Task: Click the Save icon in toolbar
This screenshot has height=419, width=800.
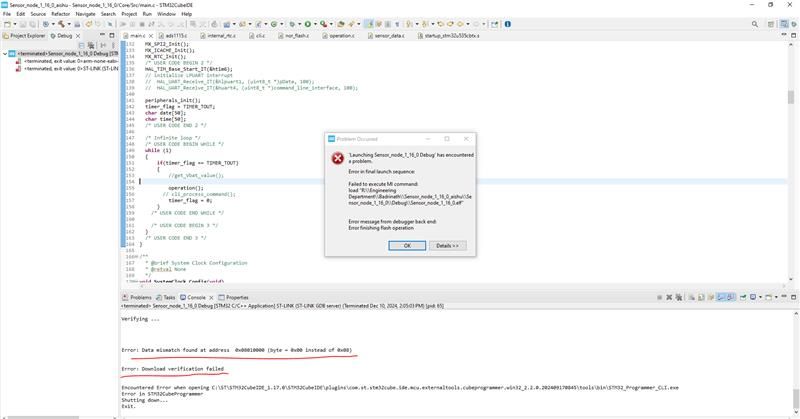Action: pyautogui.click(x=22, y=24)
